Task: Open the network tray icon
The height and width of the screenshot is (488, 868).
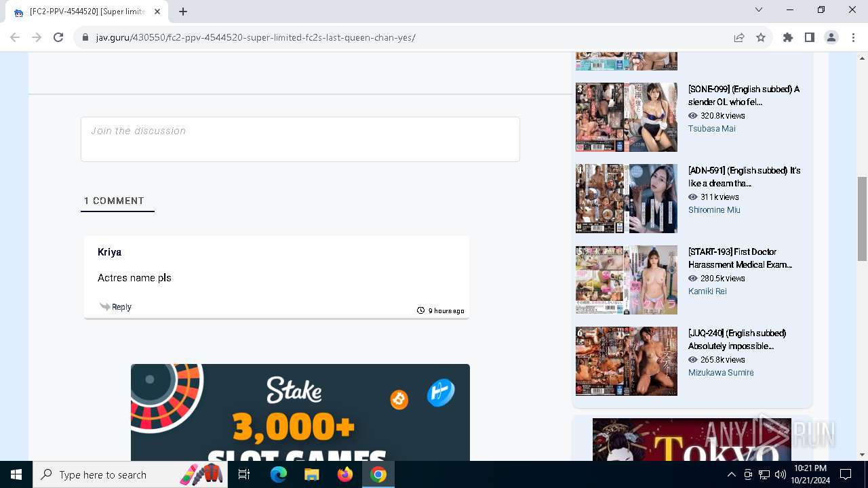Action: click(764, 474)
